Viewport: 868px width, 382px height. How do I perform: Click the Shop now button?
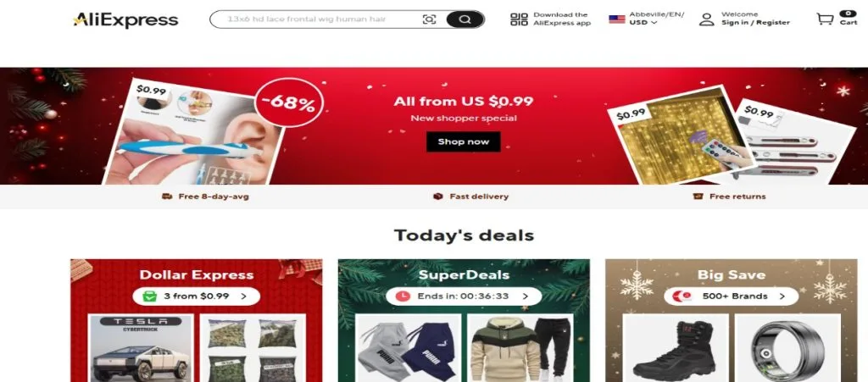click(x=464, y=141)
